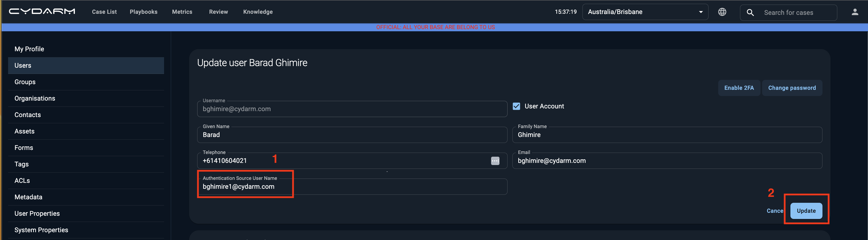Open the user account profile icon
Viewport: 868px width, 240px height.
point(855,12)
